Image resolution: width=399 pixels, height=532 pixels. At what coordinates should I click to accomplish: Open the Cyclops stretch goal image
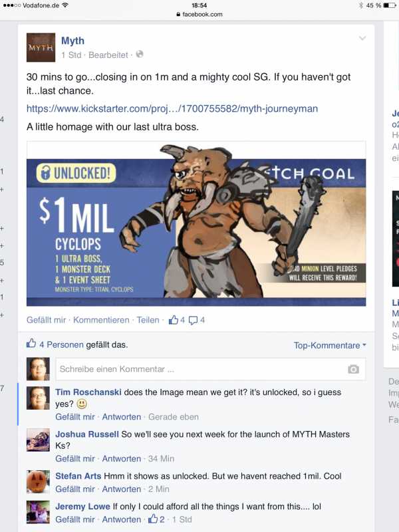pos(196,224)
